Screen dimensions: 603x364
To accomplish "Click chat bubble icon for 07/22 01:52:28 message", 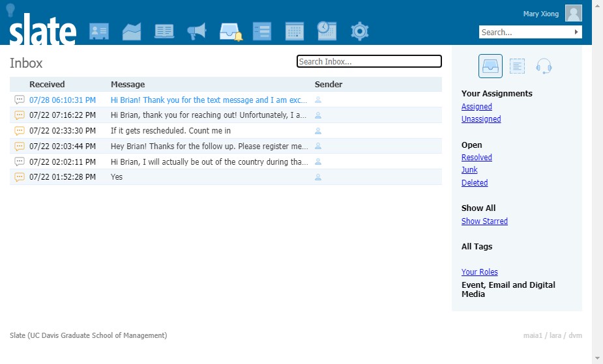I will click(x=19, y=177).
